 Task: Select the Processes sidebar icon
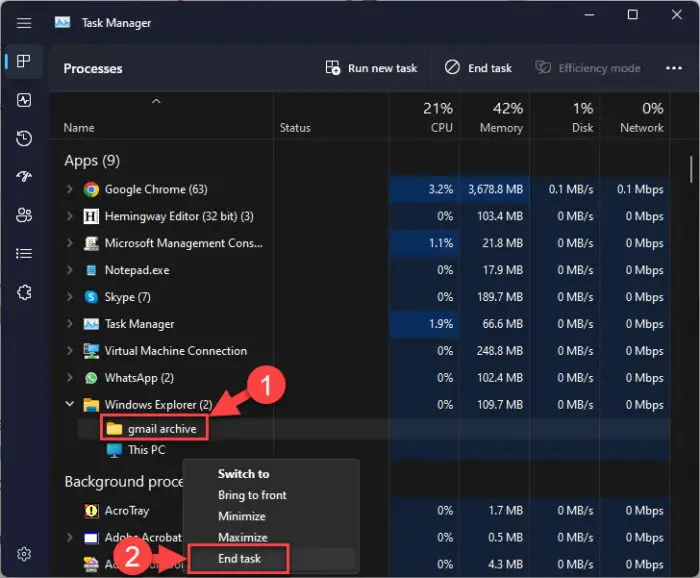pyautogui.click(x=24, y=61)
